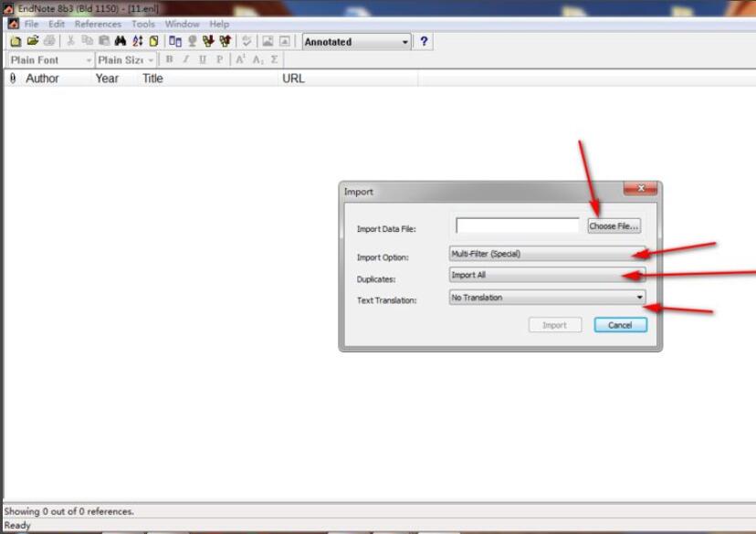The image size is (756, 534).
Task: Open the Annotated output style dropdown
Action: coord(356,42)
